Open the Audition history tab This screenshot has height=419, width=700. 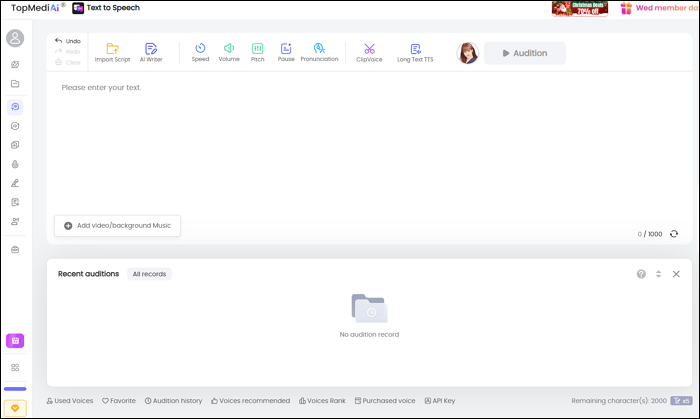click(x=173, y=401)
